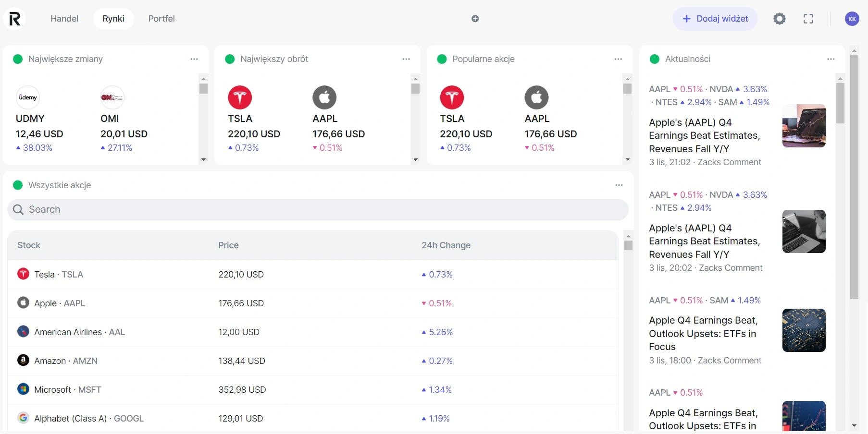Click the R logo in top left
The image size is (868, 434).
click(x=15, y=19)
